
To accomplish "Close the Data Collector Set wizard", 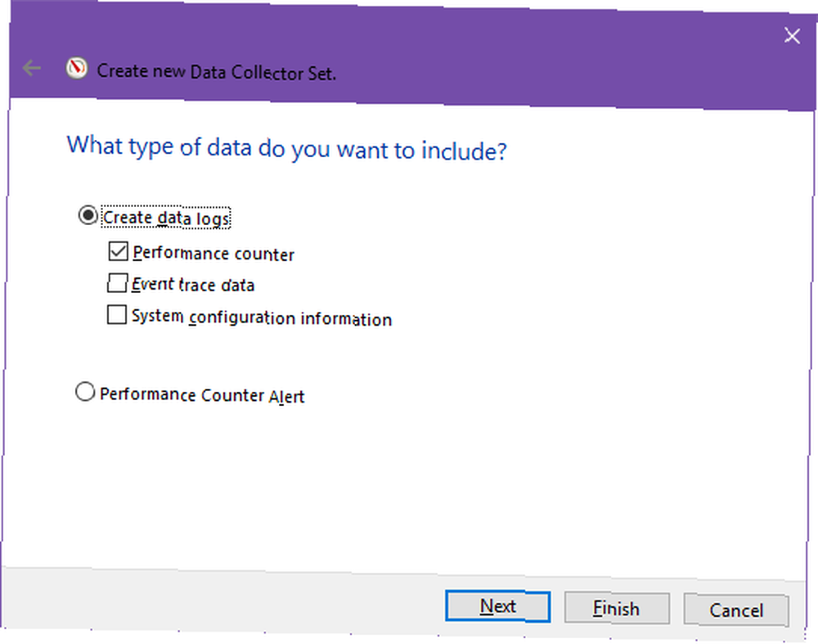I will coord(792,35).
